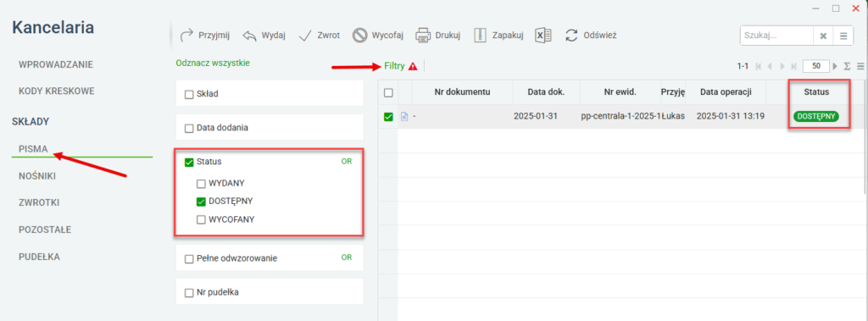Uncheck the pp-centrala row checkbox
868x321 pixels.
[388, 117]
